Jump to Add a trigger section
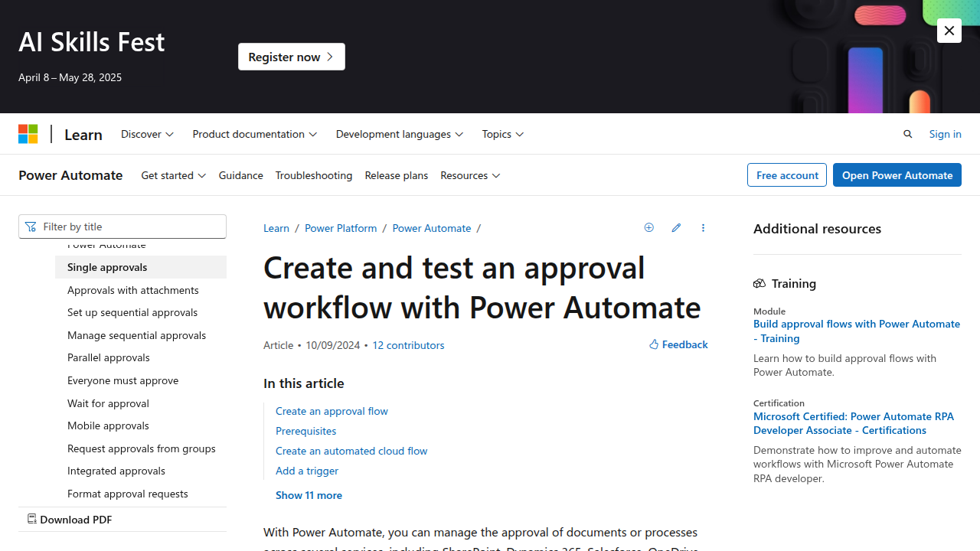Image resolution: width=980 pixels, height=551 pixels. tap(307, 471)
